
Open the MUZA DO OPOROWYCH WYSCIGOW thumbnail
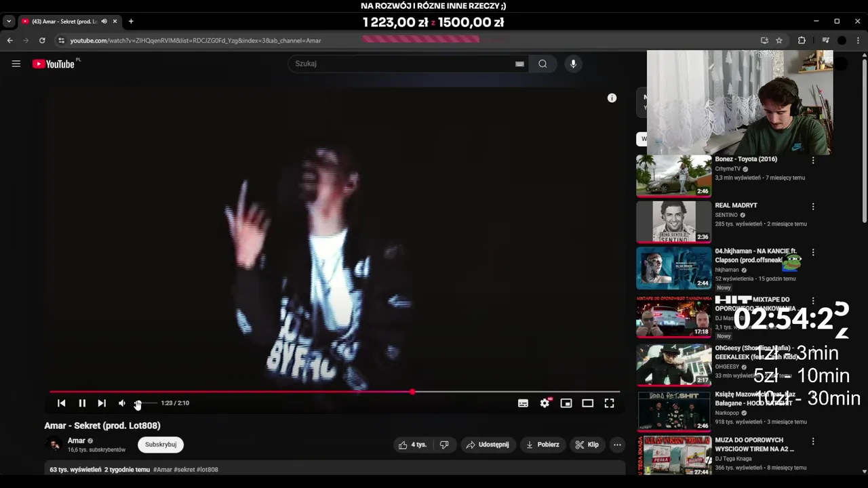[x=674, y=457]
